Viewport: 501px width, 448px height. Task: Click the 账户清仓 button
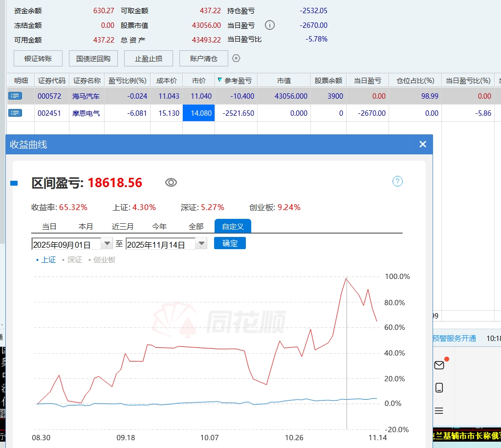[x=204, y=59]
